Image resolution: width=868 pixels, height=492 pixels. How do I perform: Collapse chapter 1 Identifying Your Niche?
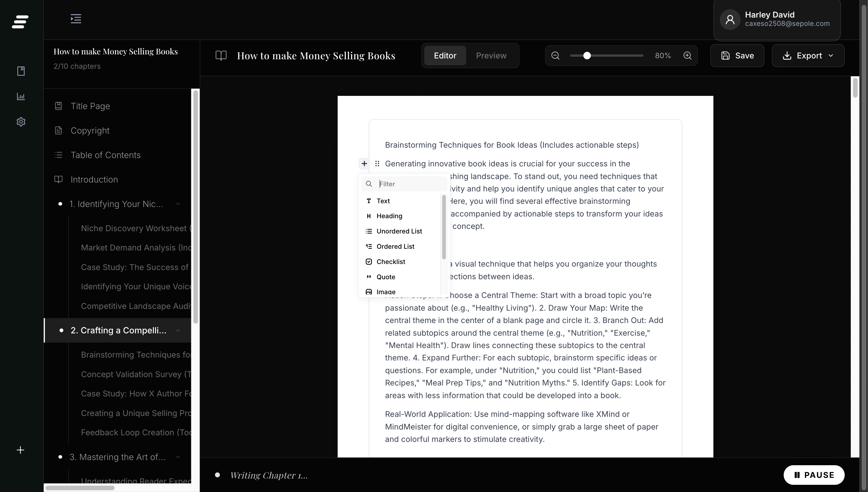178,204
